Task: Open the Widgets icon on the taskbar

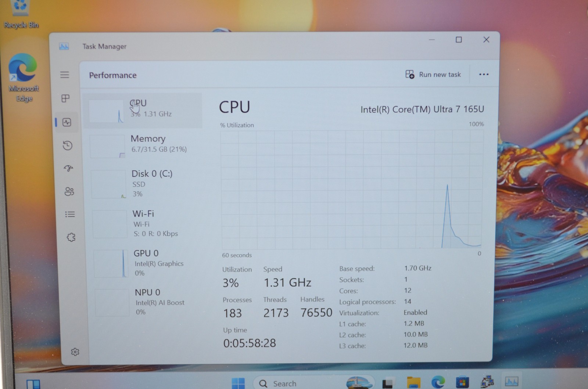Action: tap(33, 384)
